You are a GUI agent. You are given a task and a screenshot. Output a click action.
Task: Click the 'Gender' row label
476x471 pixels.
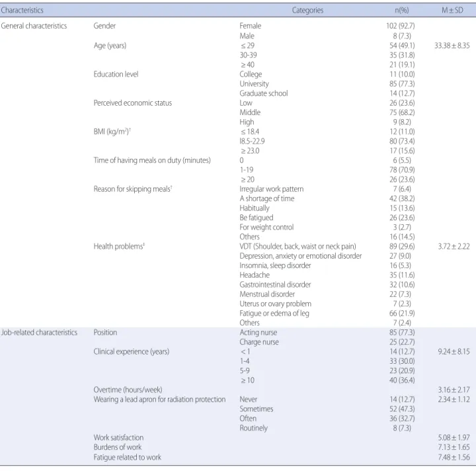coord(104,26)
